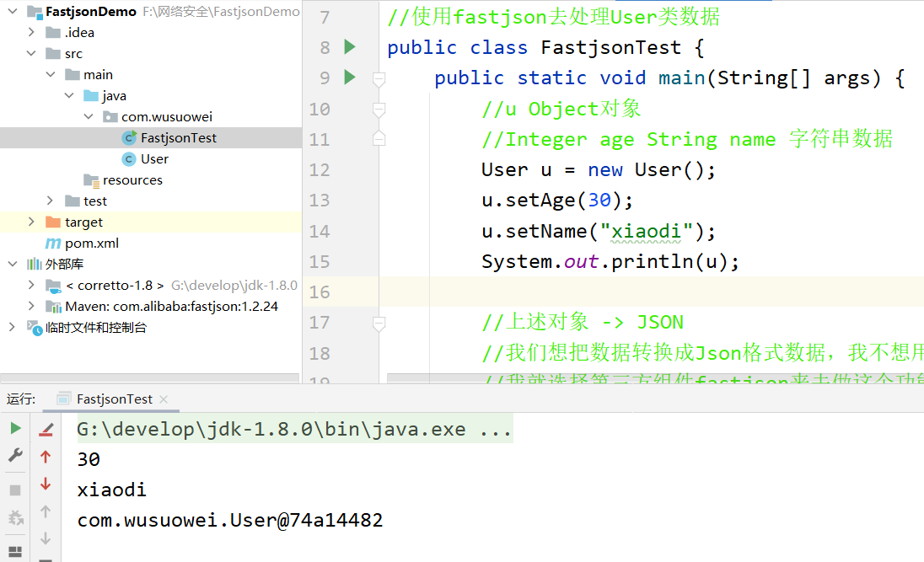Click the FastjsonDemo module folder icon

click(x=35, y=12)
